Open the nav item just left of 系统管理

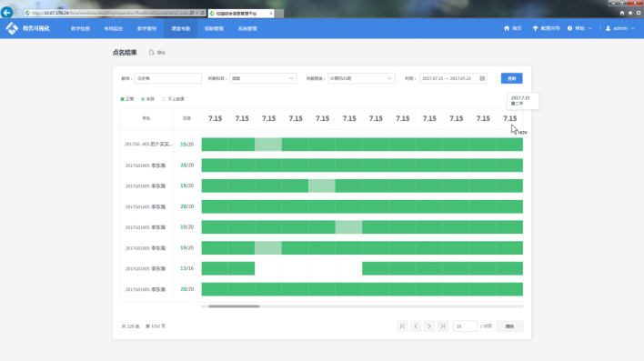(214, 29)
